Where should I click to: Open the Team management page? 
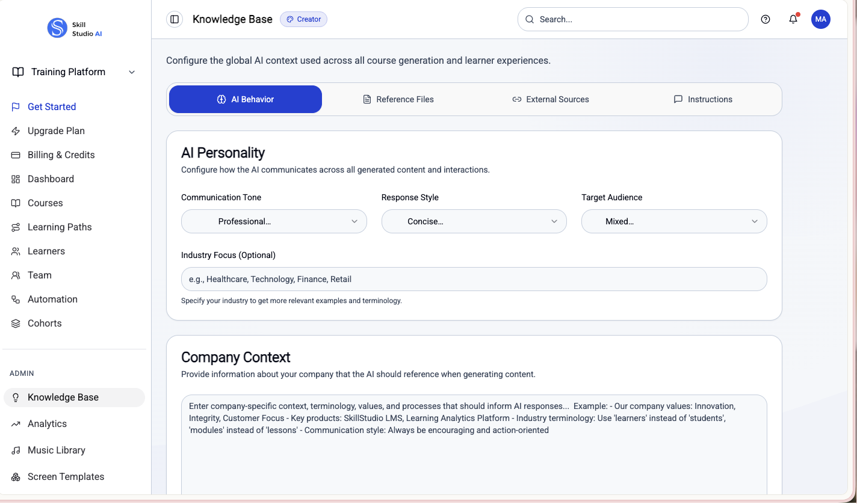(40, 275)
